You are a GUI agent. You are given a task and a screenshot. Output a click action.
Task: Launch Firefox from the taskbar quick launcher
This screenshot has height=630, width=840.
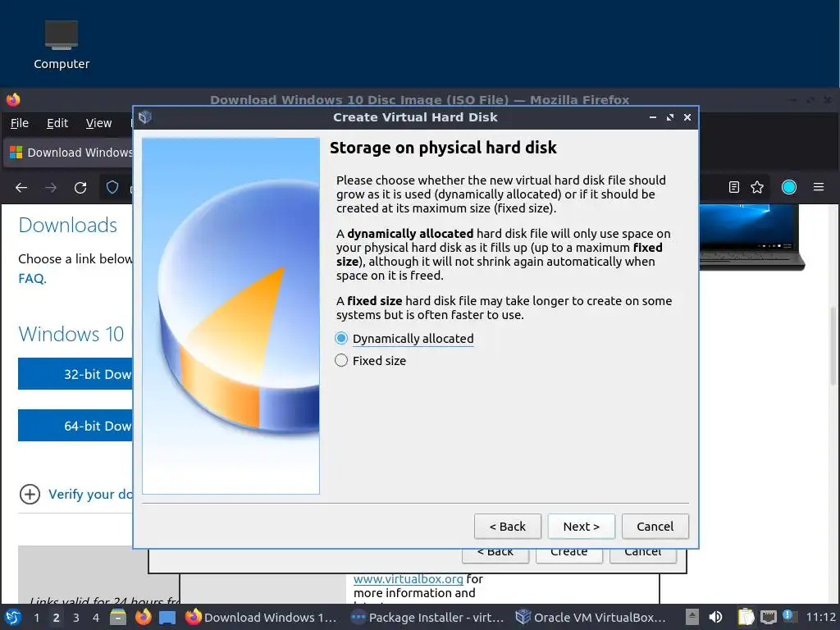point(143,617)
